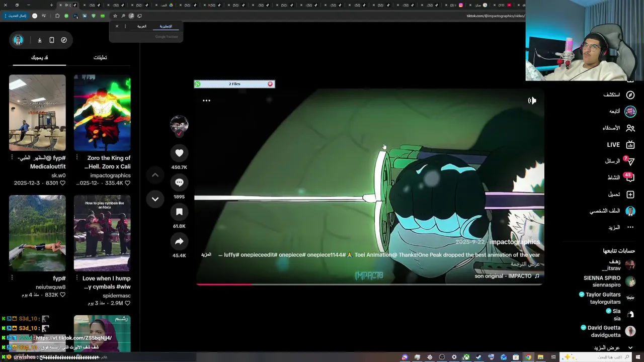The height and width of the screenshot is (362, 644).
Task: Close the 2 Files overlay with red button
Action: click(270, 84)
